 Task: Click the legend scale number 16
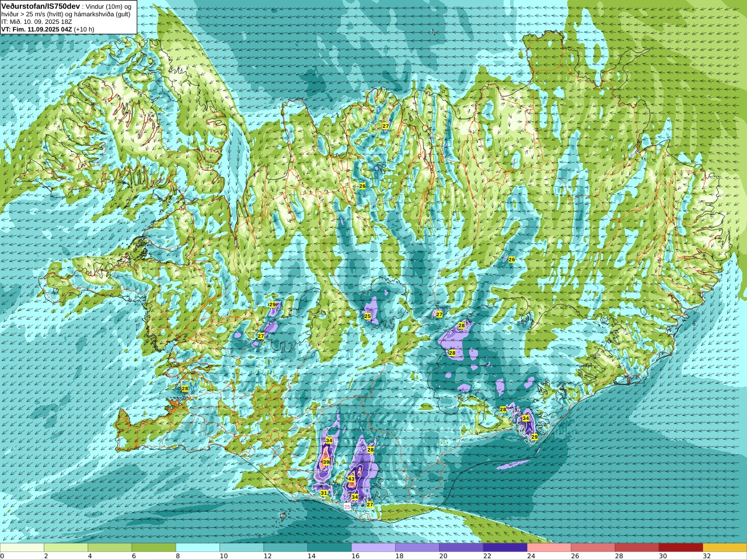click(355, 556)
